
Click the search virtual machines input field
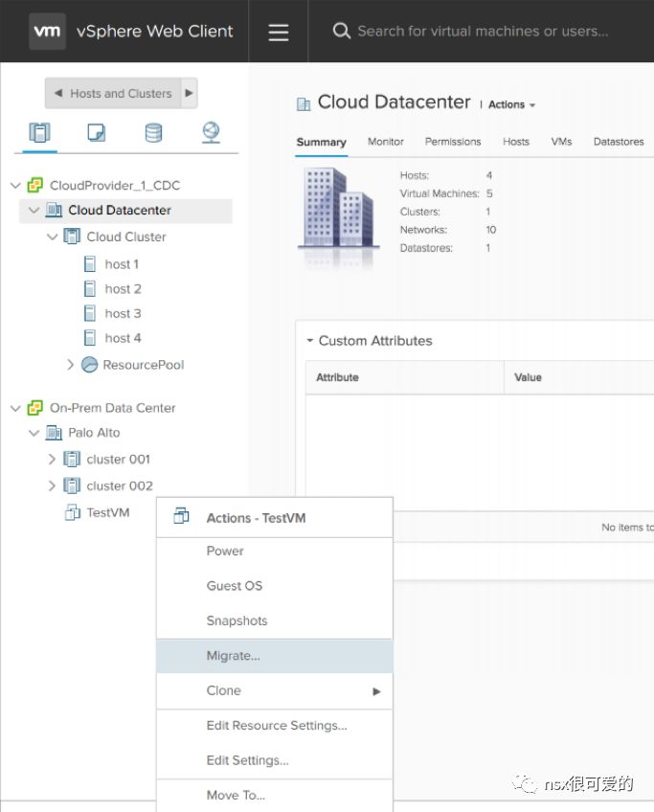[x=483, y=31]
